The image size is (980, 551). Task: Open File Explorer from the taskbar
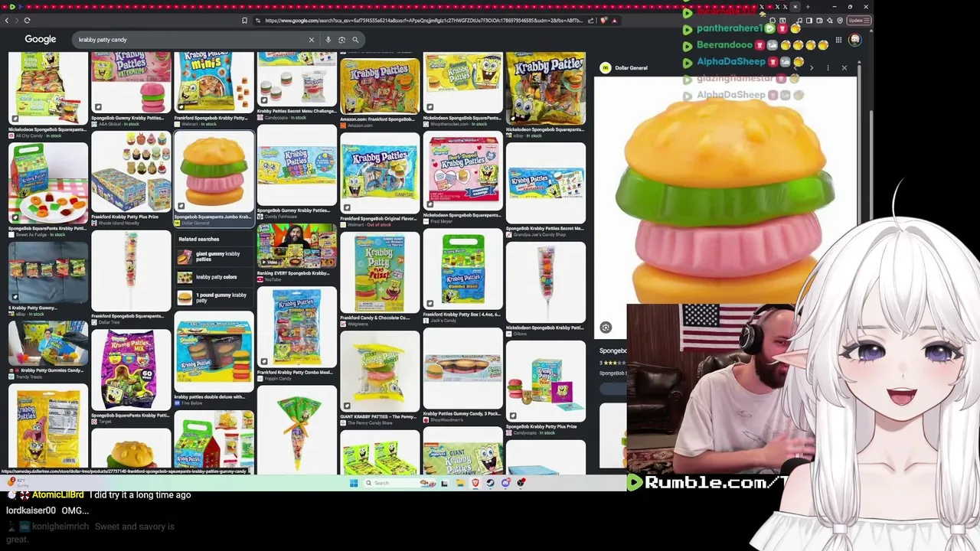459,483
